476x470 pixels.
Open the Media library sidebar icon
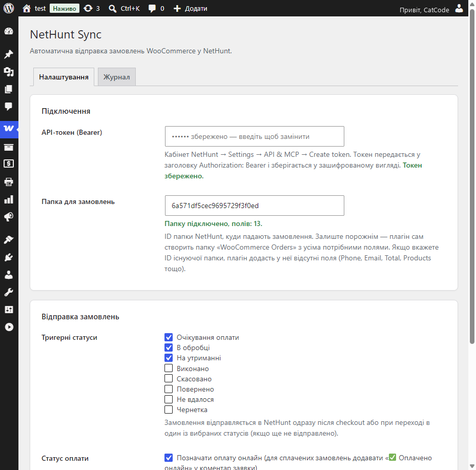pos(9,72)
